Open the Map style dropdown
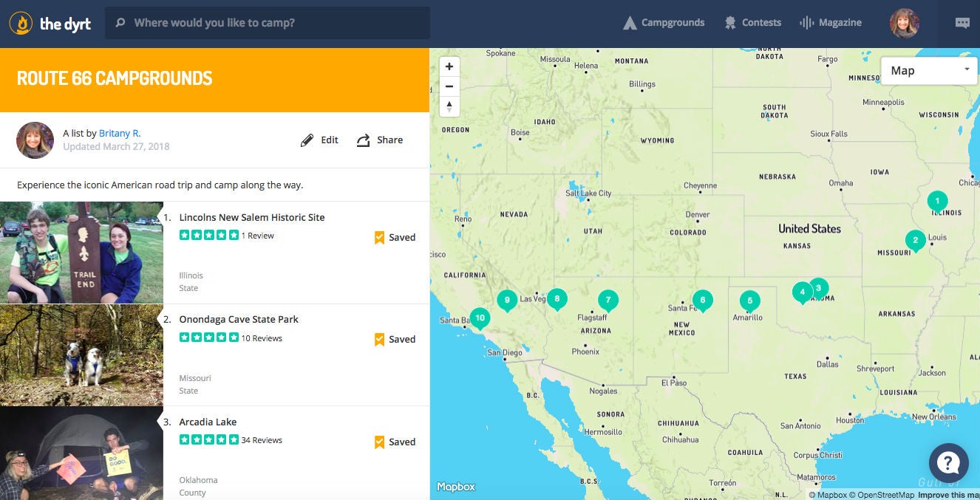 929,71
